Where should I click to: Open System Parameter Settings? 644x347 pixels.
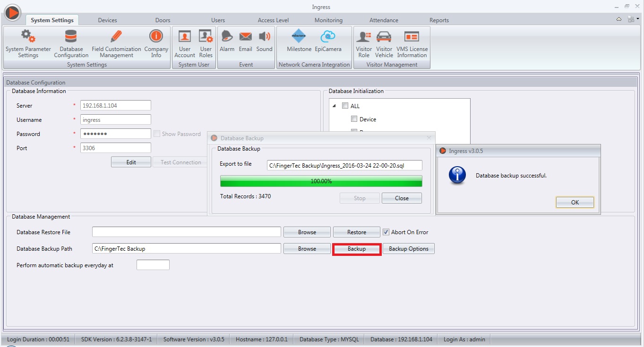28,43
